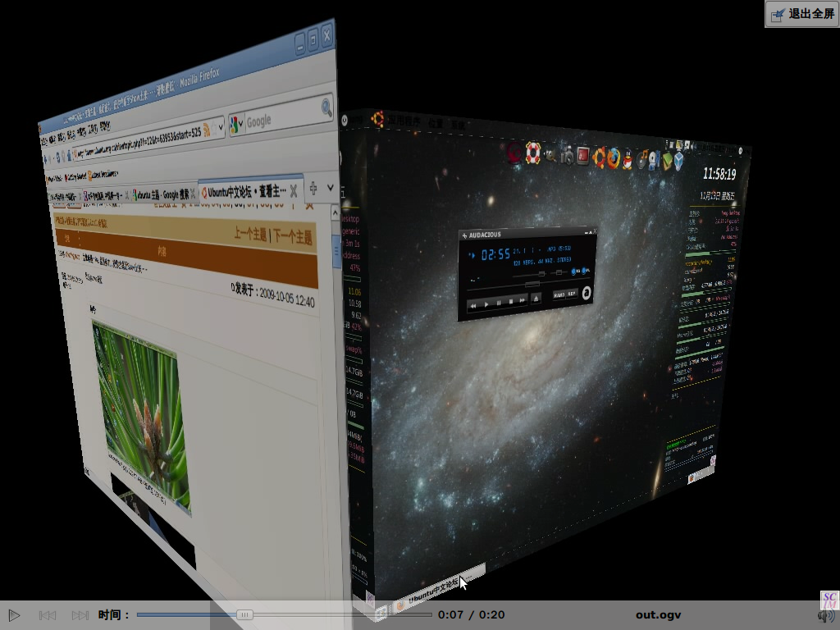Go back with Firefox back arrow

point(46,158)
